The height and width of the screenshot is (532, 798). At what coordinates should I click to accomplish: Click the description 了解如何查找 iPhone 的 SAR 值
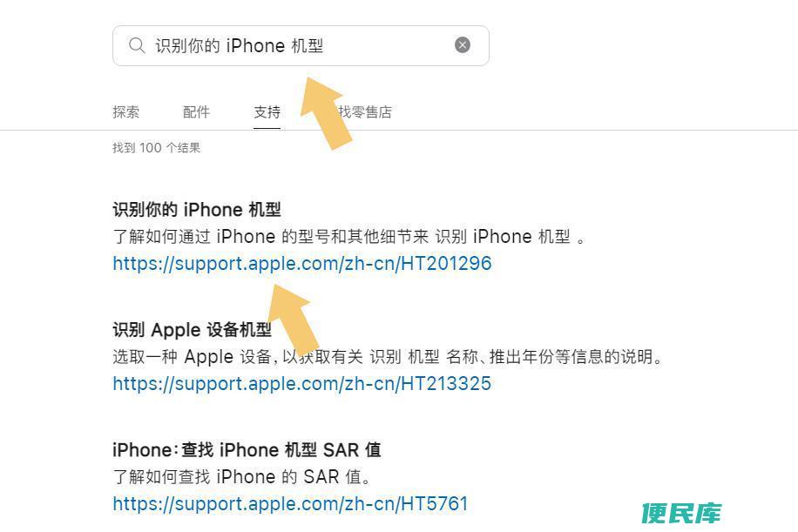(x=241, y=476)
